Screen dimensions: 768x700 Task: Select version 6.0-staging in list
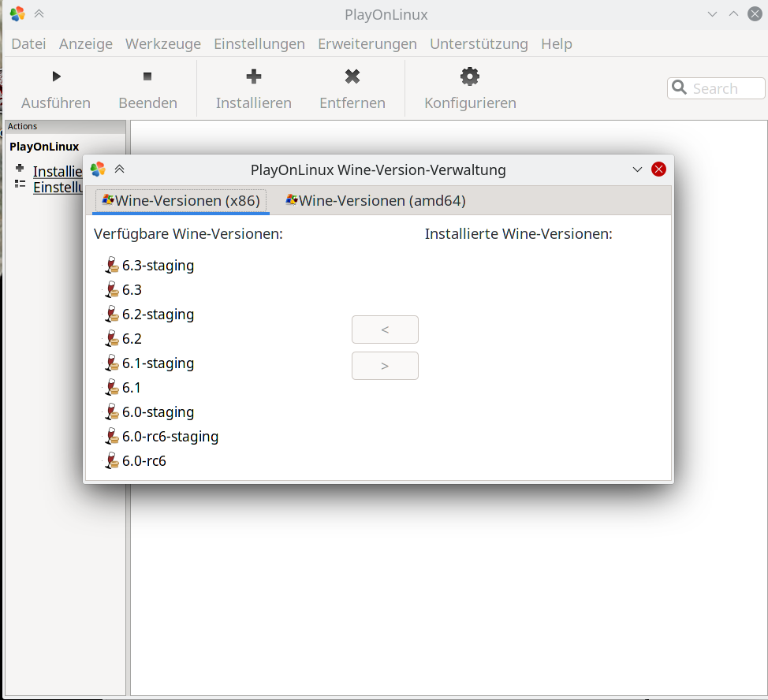[x=158, y=412]
